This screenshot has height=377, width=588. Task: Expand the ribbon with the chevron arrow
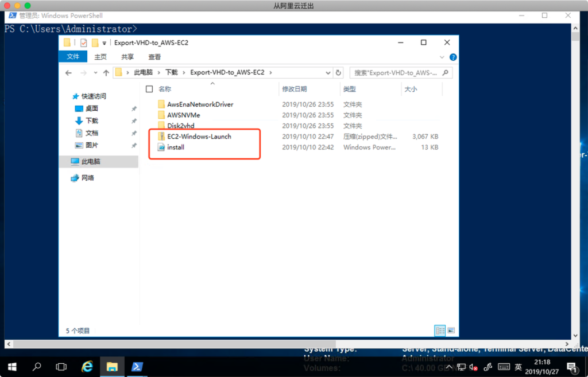point(442,57)
